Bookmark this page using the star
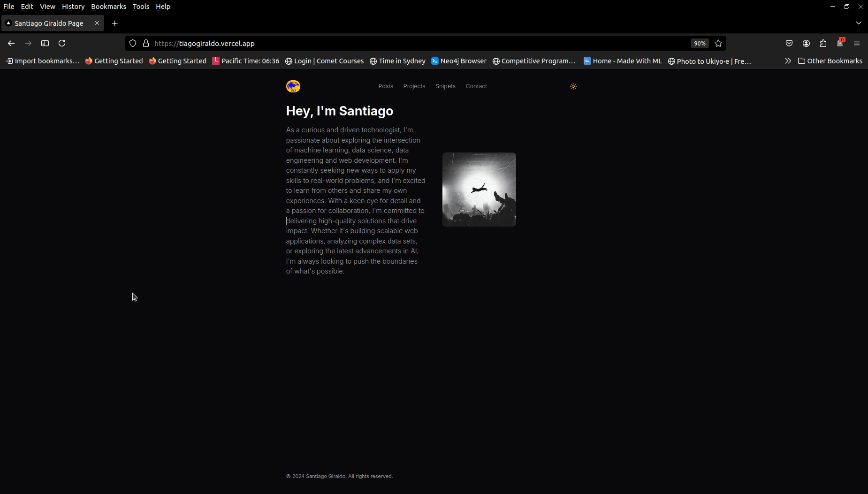Viewport: 868px width, 494px height. click(718, 43)
